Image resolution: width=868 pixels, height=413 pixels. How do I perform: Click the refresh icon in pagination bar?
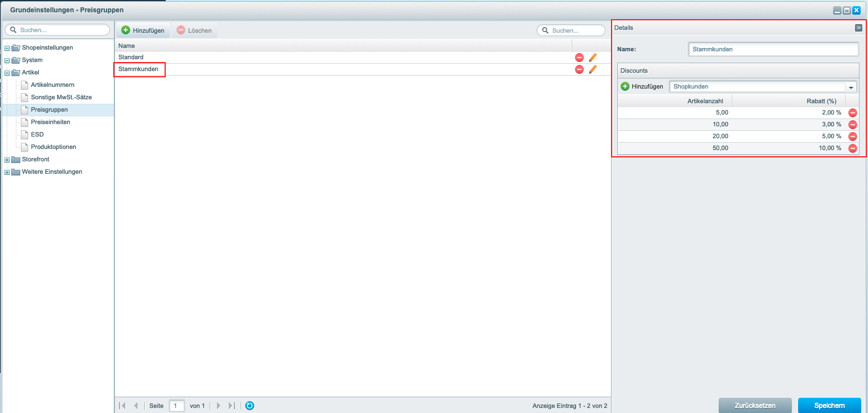(250, 406)
